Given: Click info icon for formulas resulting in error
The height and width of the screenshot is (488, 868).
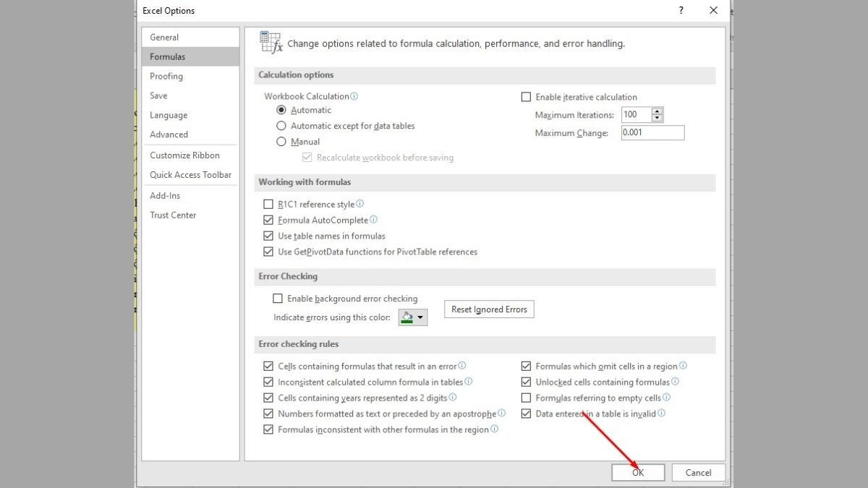Looking at the screenshot, I should [x=462, y=366].
